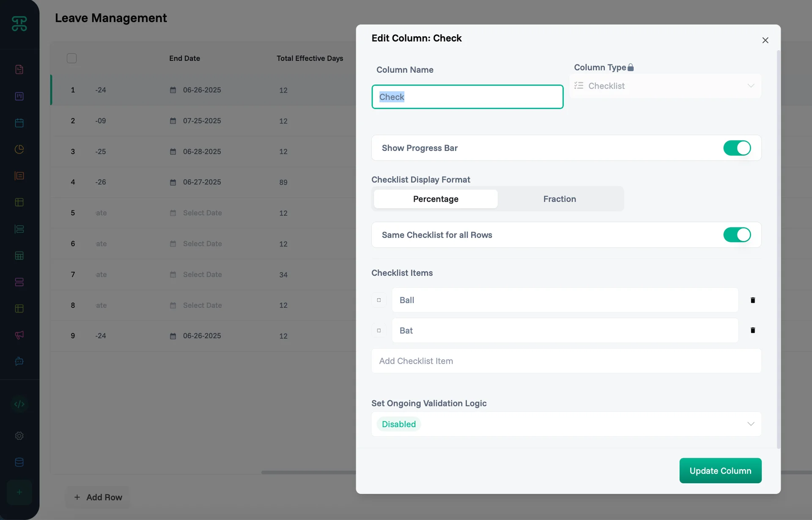Select the Percentage display format
This screenshot has height=520, width=812.
(x=435, y=199)
